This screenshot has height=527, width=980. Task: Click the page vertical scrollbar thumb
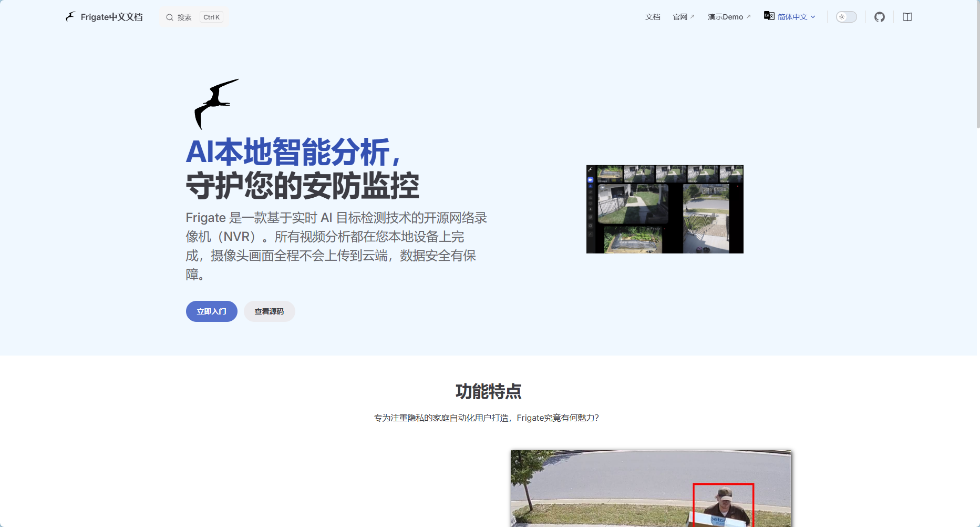tap(978, 64)
